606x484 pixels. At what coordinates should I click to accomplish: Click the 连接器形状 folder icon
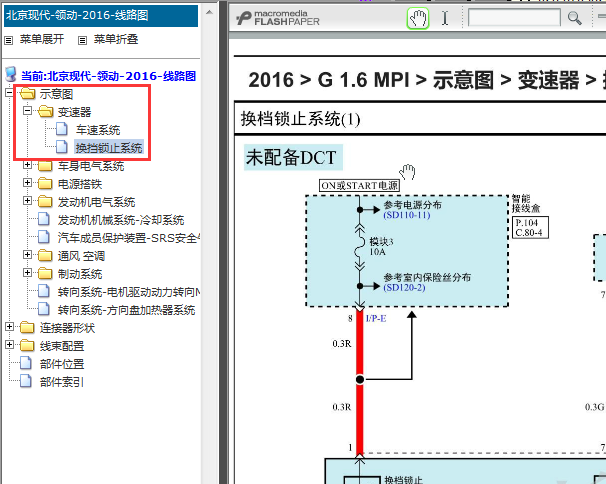27,327
